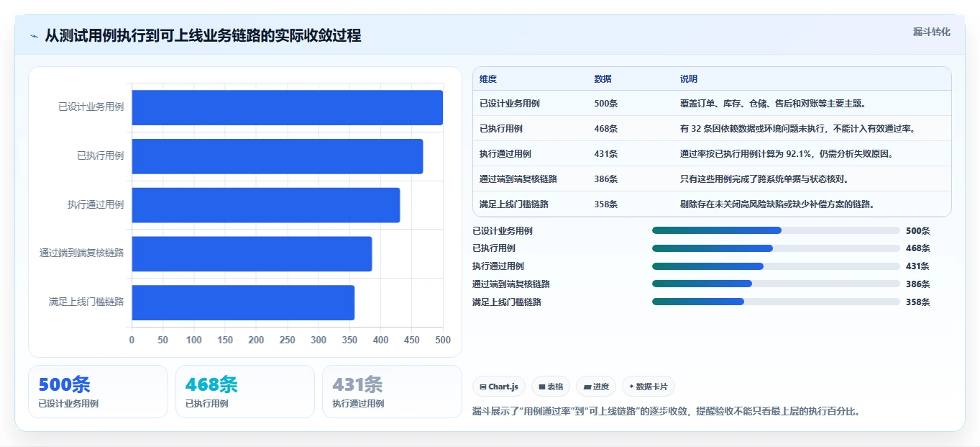Click the chart axis label 满足上线门槛链路
This screenshot has width=980, height=447.
pos(86,302)
